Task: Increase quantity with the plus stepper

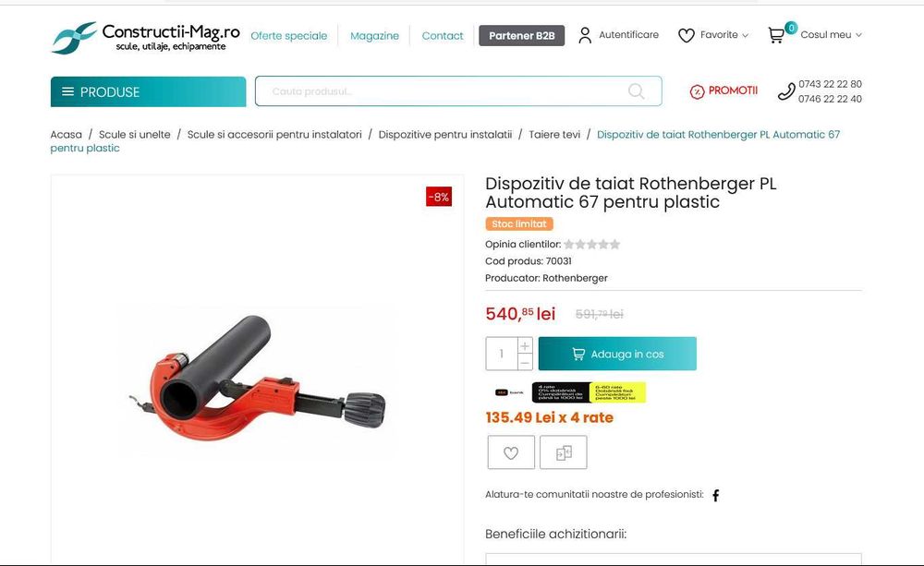Action: click(x=525, y=345)
